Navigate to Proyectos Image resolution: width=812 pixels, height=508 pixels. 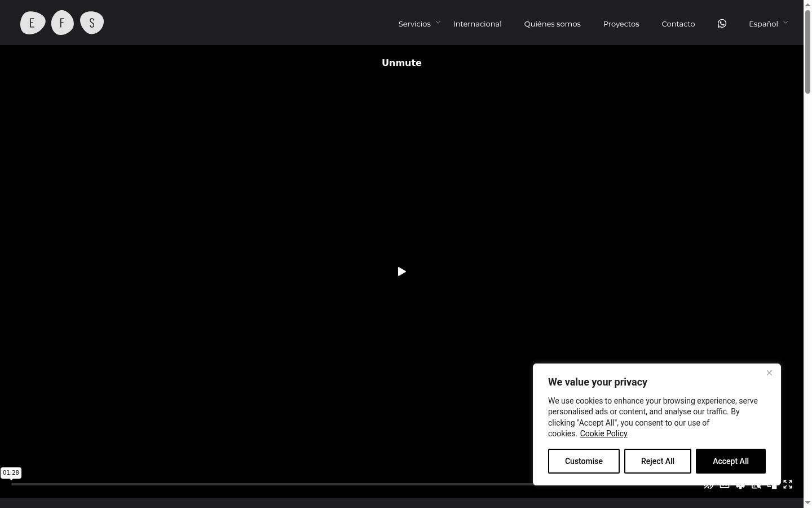coord(621,24)
